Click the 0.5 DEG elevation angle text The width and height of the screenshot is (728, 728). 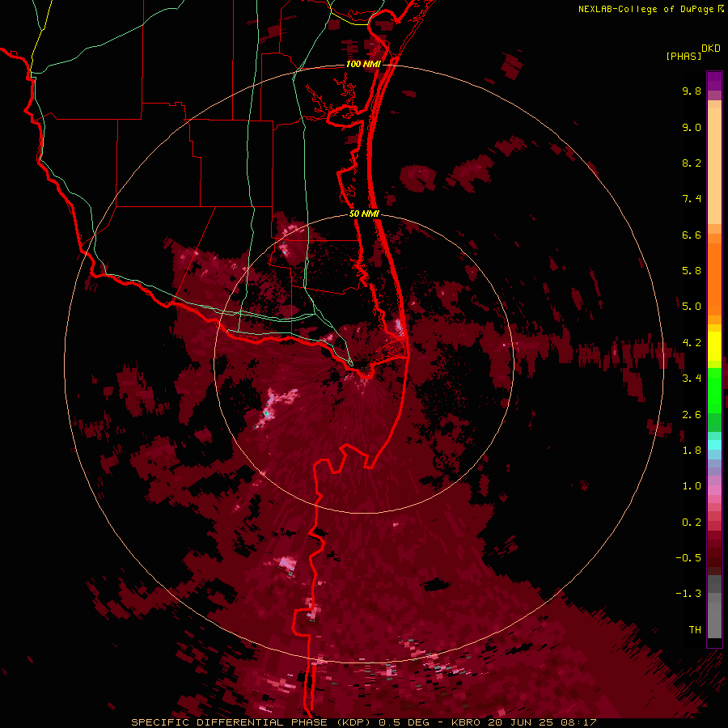(x=402, y=722)
